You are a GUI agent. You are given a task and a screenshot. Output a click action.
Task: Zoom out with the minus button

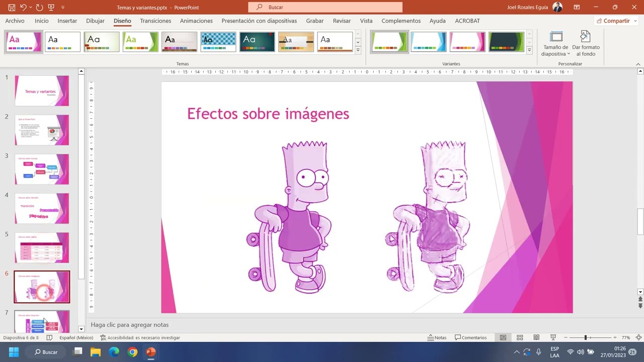pyautogui.click(x=566, y=337)
